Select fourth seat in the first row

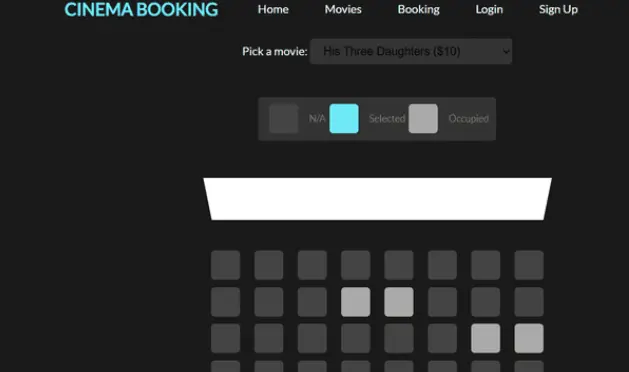355,265
